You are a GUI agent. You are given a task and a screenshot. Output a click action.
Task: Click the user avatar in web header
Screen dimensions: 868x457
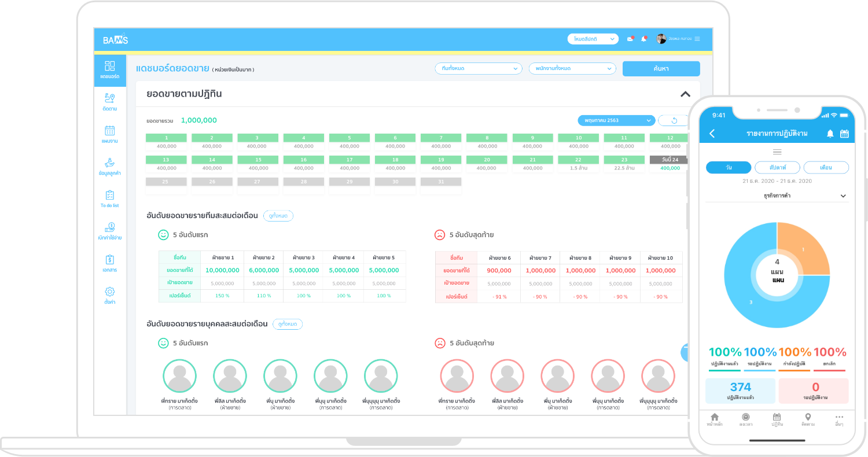coord(661,39)
